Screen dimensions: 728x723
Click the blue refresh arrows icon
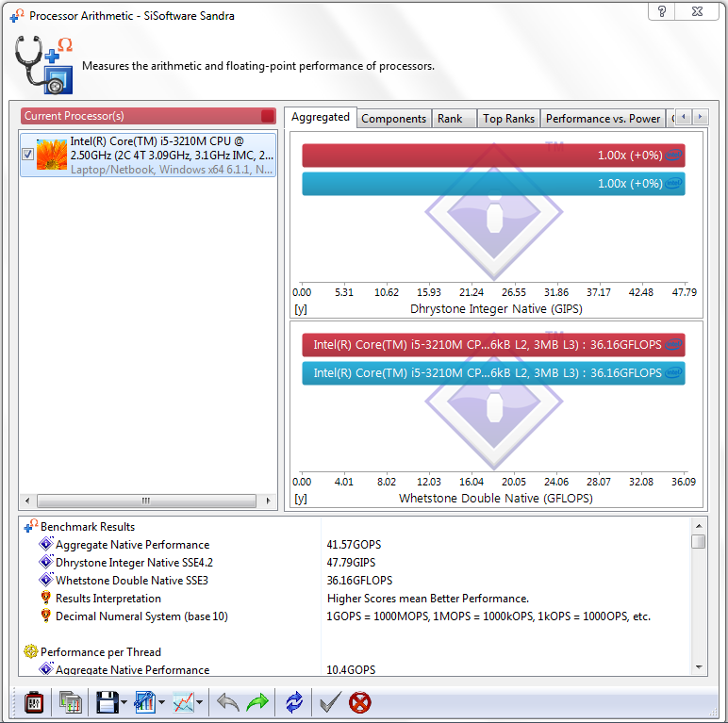tap(294, 702)
